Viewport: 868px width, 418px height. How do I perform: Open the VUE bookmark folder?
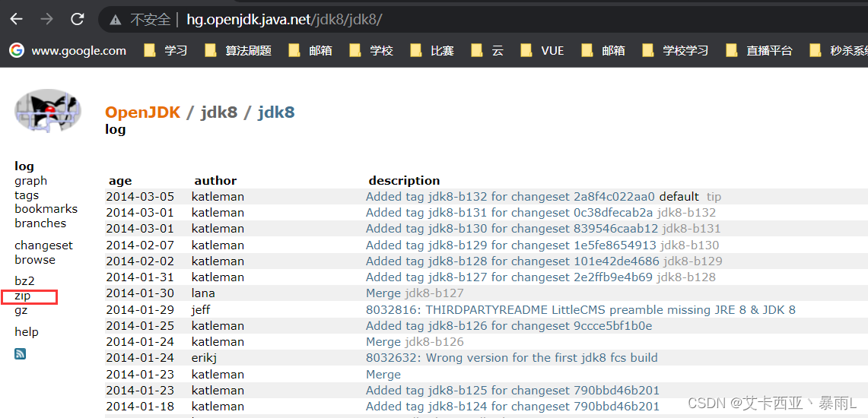pyautogui.click(x=542, y=51)
